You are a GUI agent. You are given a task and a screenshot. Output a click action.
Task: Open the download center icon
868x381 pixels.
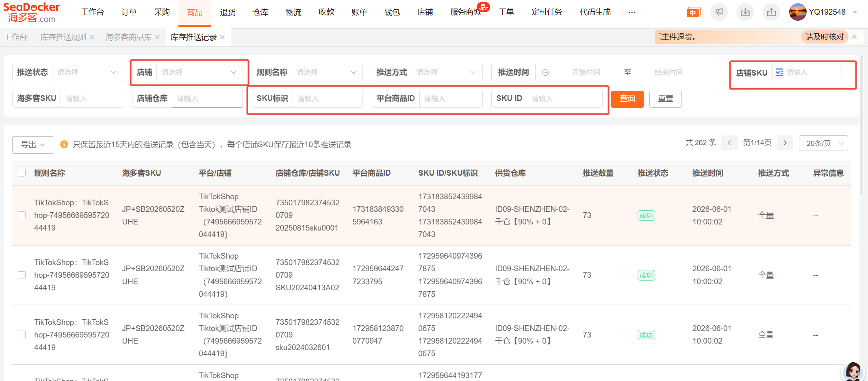pos(745,12)
